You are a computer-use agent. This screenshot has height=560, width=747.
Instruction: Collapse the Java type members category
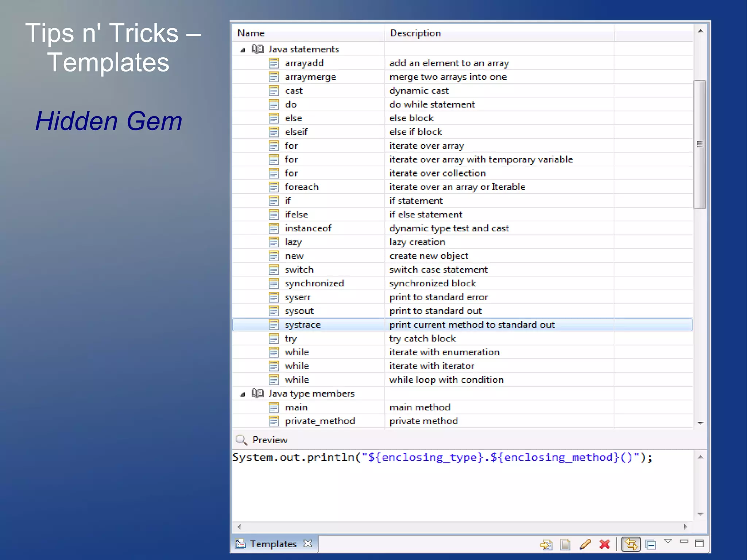coord(243,394)
